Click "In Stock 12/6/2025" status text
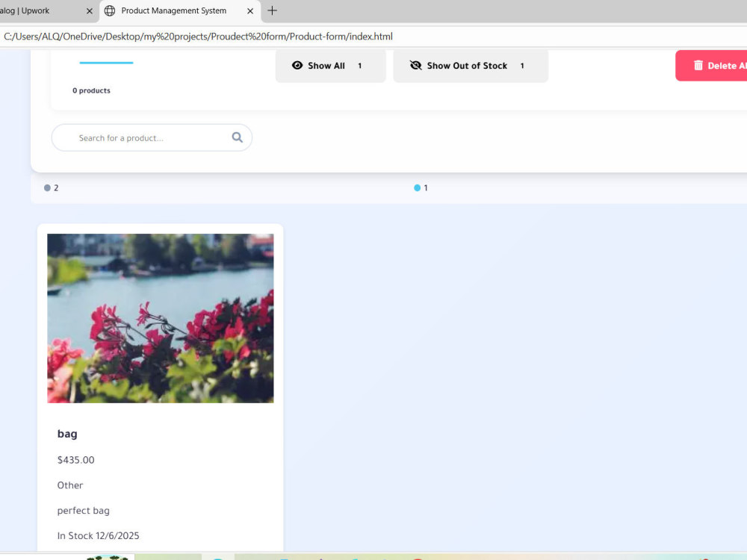The width and height of the screenshot is (747, 560). (98, 535)
